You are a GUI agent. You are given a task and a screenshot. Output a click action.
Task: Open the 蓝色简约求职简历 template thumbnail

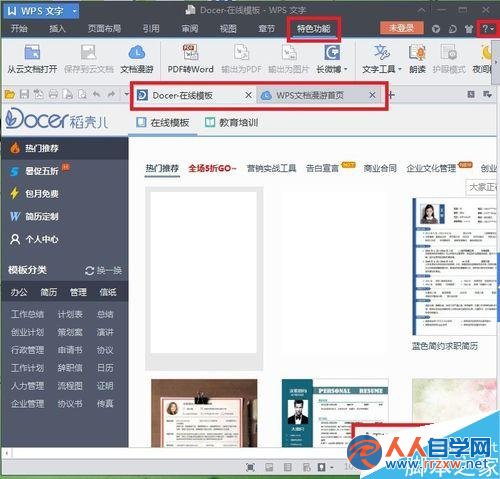click(454, 266)
